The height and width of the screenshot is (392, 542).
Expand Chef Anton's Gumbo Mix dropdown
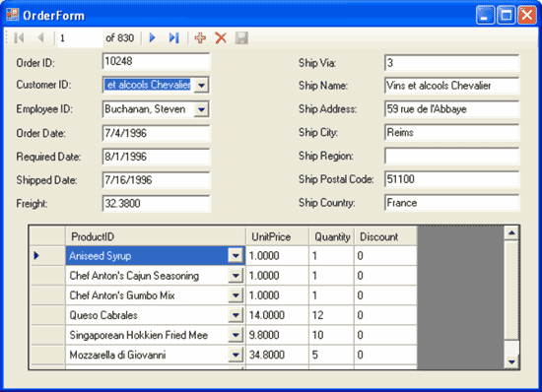[236, 295]
